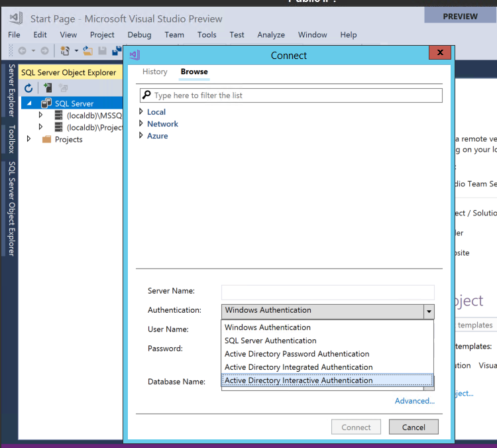Image resolution: width=497 pixels, height=448 pixels.
Task: Click into the Server Name field
Action: coord(327,292)
